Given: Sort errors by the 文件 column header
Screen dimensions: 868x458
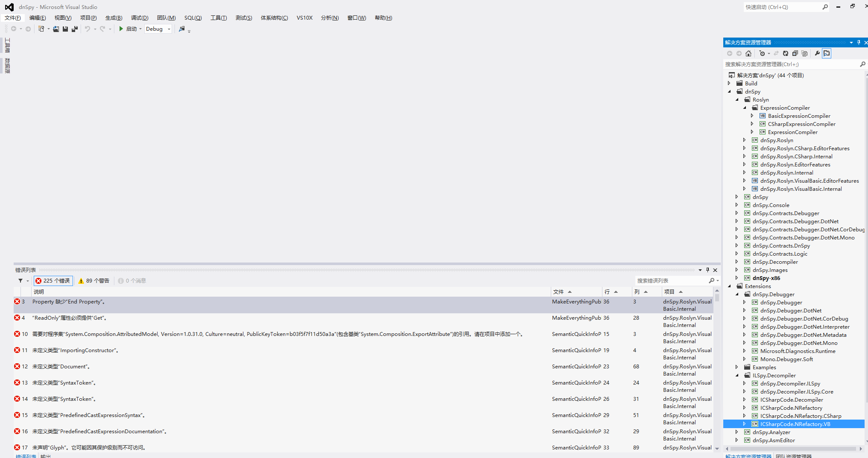Looking at the screenshot, I should tap(576, 292).
